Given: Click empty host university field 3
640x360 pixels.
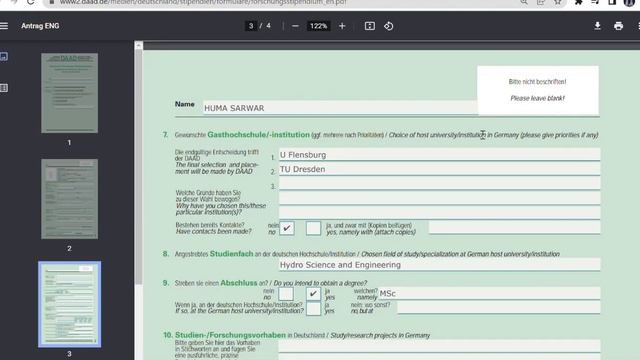Looking at the screenshot, I should [x=439, y=183].
